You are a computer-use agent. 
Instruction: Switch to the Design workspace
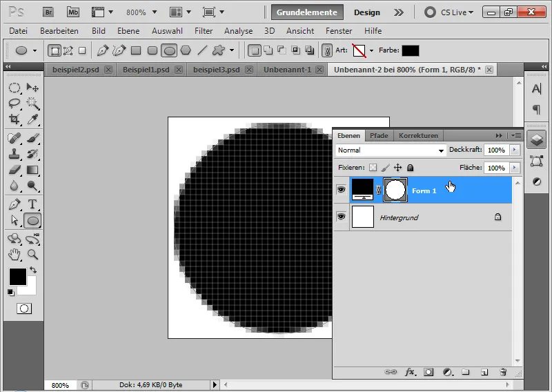point(367,12)
